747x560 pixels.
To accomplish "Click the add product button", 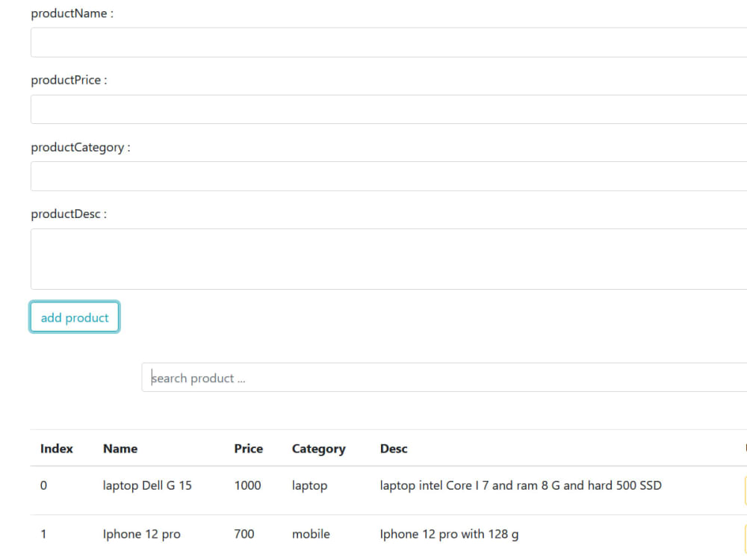I will [74, 317].
